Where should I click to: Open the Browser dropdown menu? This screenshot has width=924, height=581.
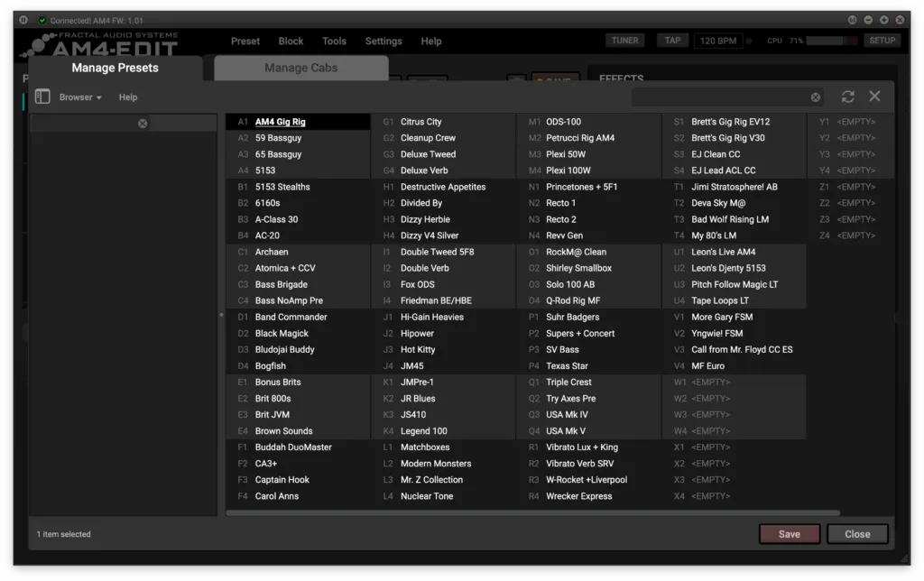[x=80, y=97]
